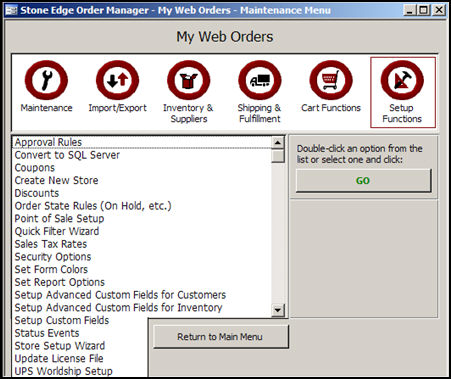The image size is (451, 379).
Task: Click the green GO button
Action: [364, 181]
